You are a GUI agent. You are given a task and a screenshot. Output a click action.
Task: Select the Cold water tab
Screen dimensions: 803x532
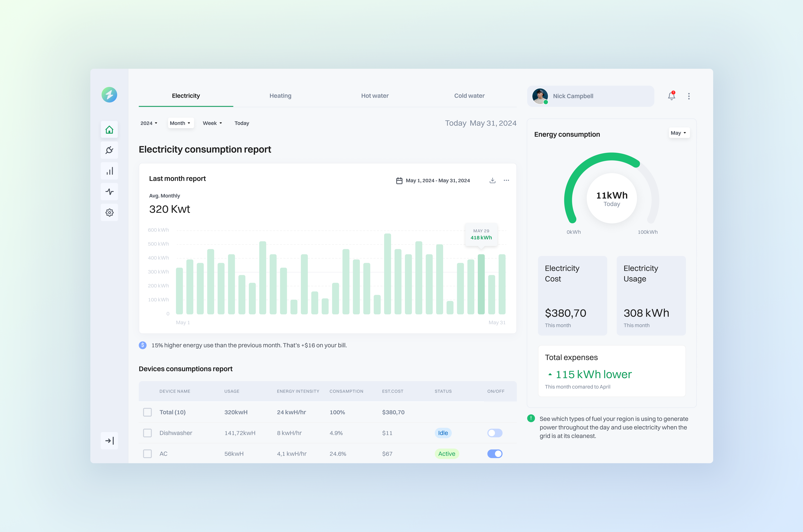coord(469,95)
